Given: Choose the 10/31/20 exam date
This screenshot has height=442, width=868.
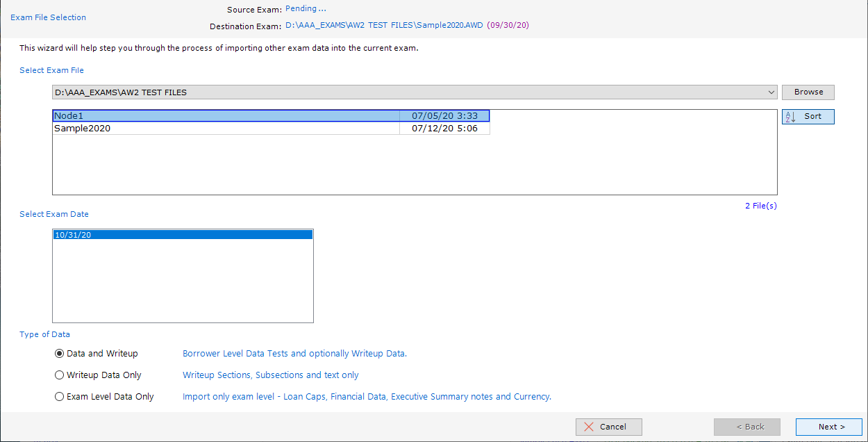Looking at the screenshot, I should point(182,235).
